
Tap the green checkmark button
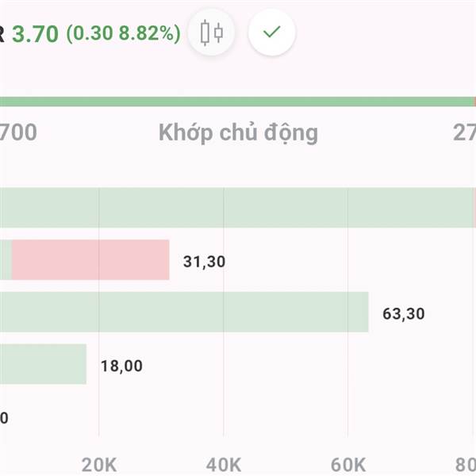click(x=271, y=33)
